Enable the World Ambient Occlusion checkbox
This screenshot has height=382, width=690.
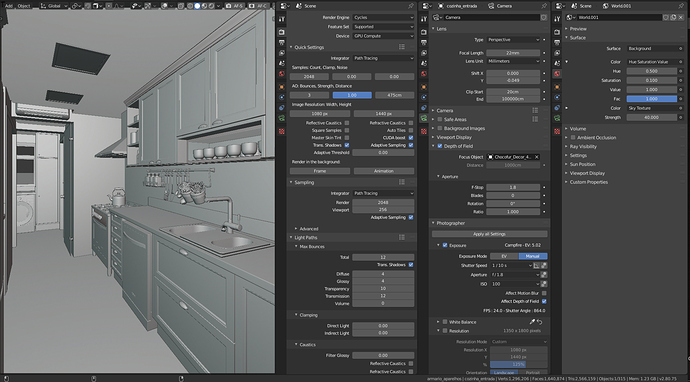point(573,137)
